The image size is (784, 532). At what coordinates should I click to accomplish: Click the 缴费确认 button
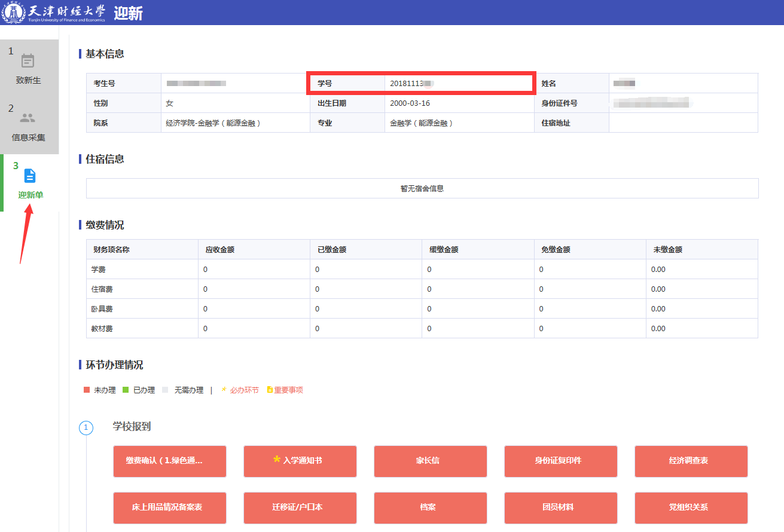[170, 461]
